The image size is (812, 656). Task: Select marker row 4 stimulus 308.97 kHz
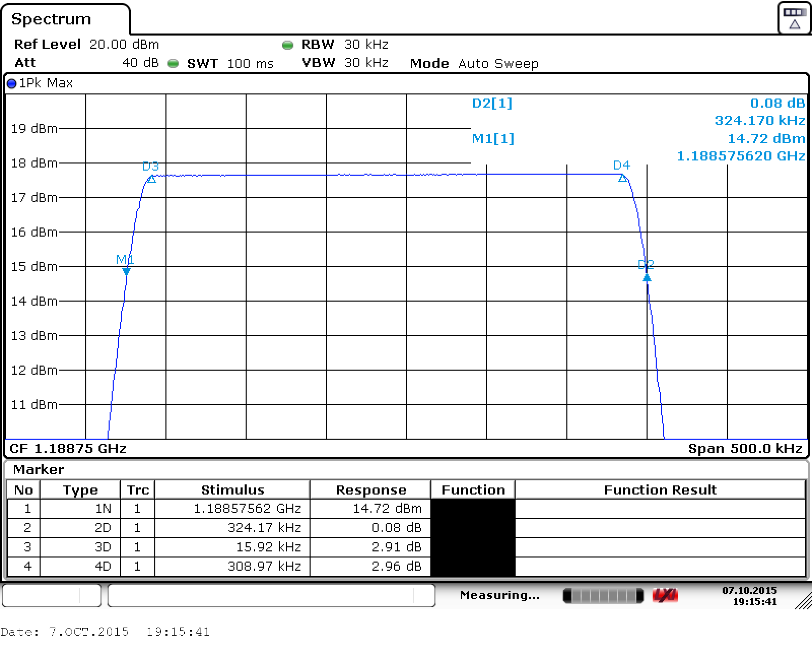coord(264,566)
